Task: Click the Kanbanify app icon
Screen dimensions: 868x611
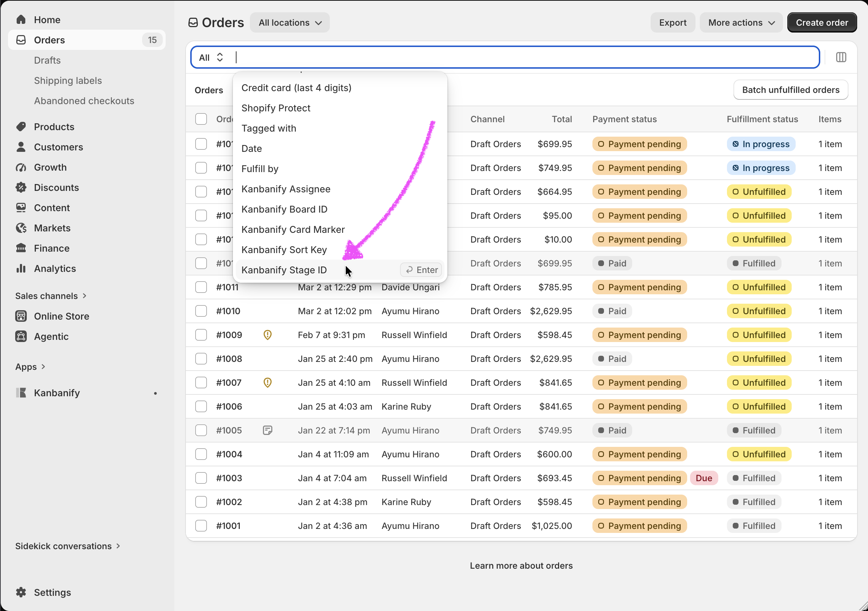Action: click(21, 393)
